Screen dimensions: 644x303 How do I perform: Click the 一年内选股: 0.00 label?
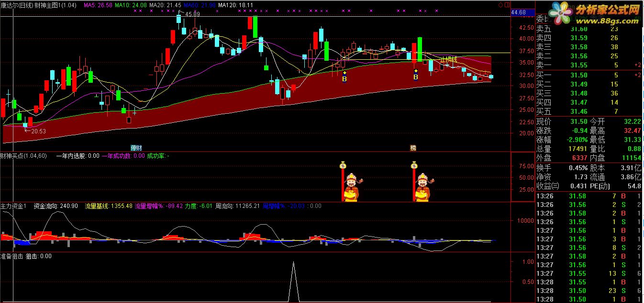tap(78, 156)
